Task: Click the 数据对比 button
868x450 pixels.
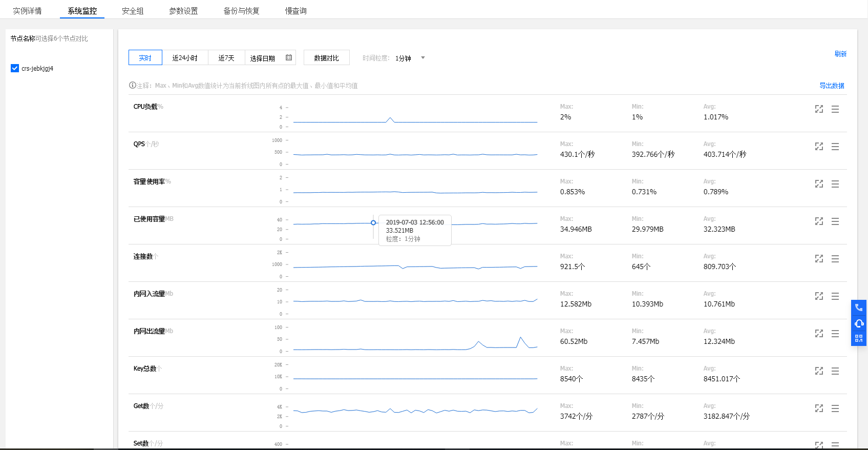Action: (x=326, y=58)
